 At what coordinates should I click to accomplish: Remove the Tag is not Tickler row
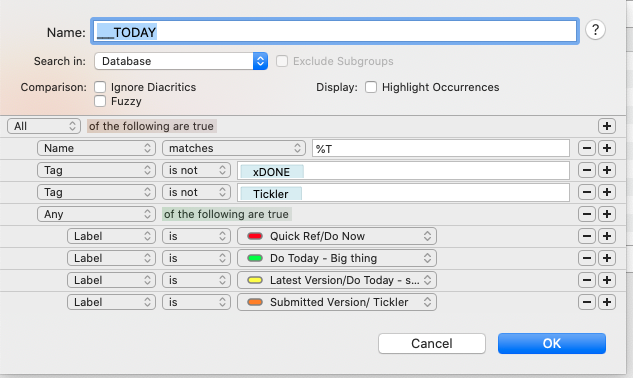pyautogui.click(x=587, y=192)
